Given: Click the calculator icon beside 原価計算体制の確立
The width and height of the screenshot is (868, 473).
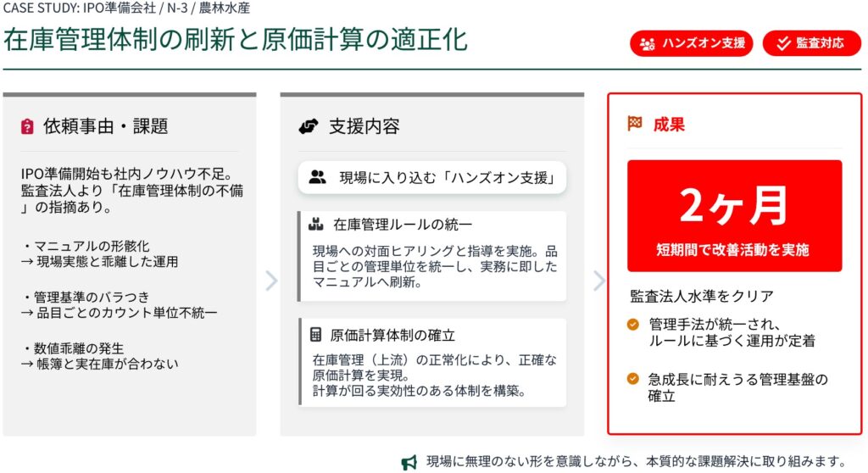Looking at the screenshot, I should pyautogui.click(x=316, y=334).
